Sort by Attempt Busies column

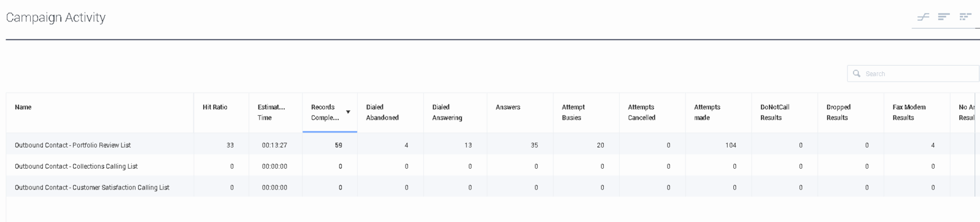click(574, 112)
